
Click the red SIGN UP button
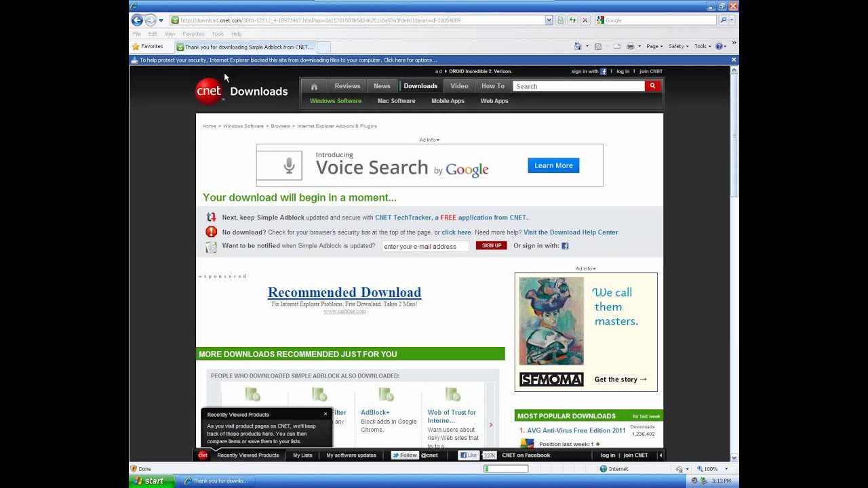click(491, 245)
